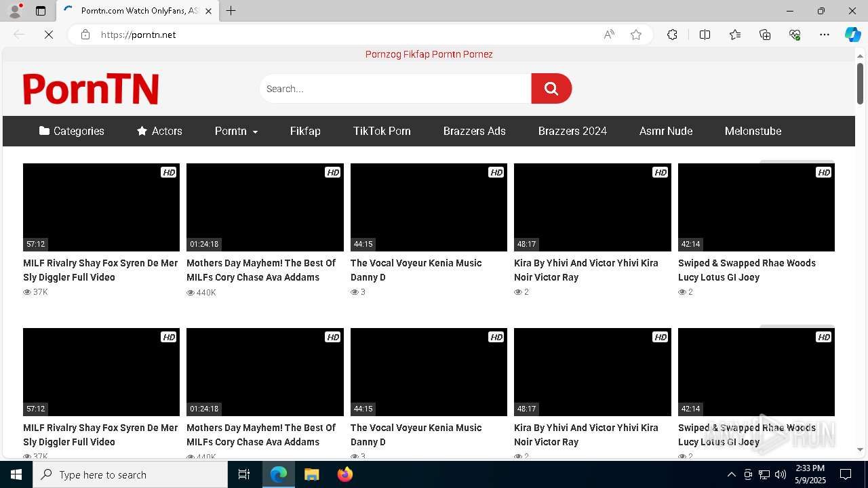
Task: Open the Melonstube nav item
Action: (x=753, y=131)
